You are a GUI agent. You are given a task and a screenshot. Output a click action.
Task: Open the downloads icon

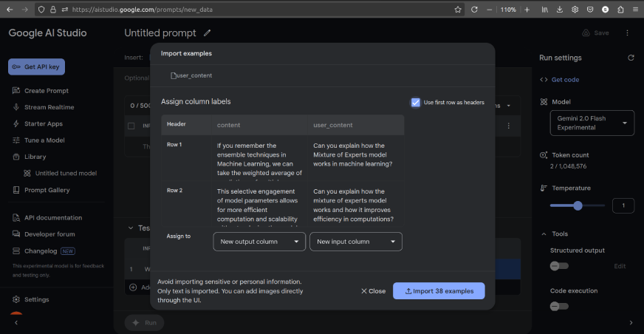[x=559, y=10]
